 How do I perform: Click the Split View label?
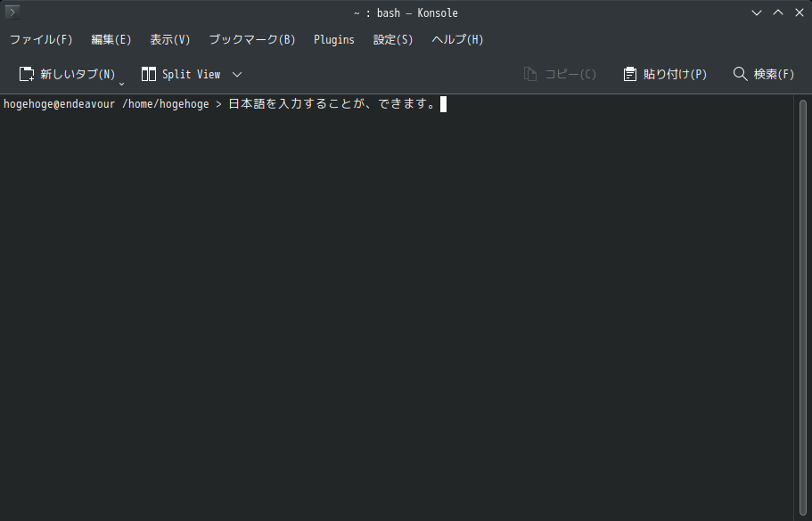(x=191, y=75)
